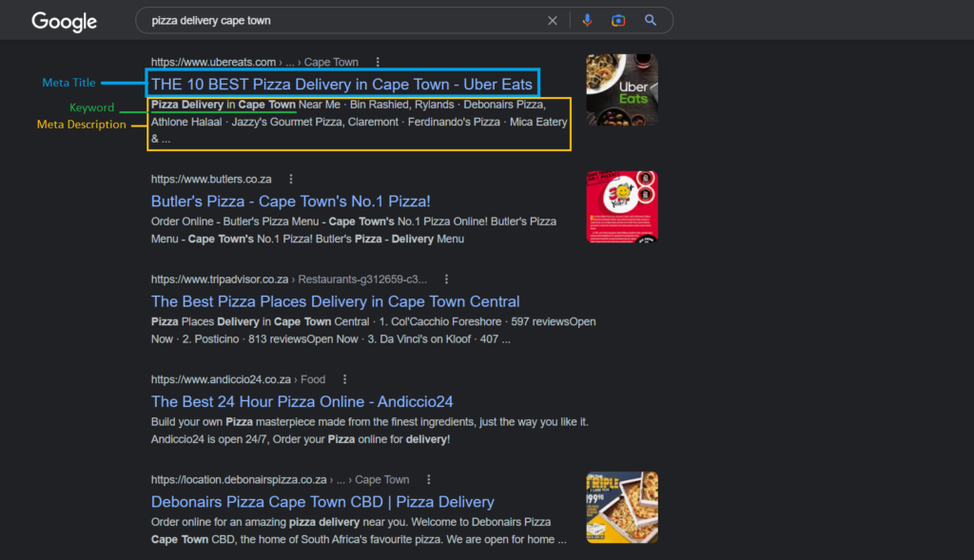
Task: Open three-dot menu for ubereats.com result
Action: 378,62
